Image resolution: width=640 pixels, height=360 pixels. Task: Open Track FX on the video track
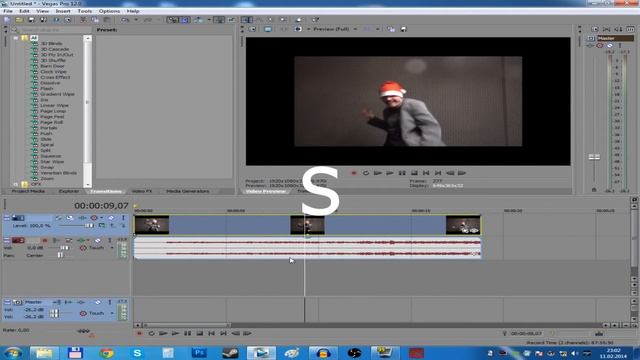[x=82, y=218]
